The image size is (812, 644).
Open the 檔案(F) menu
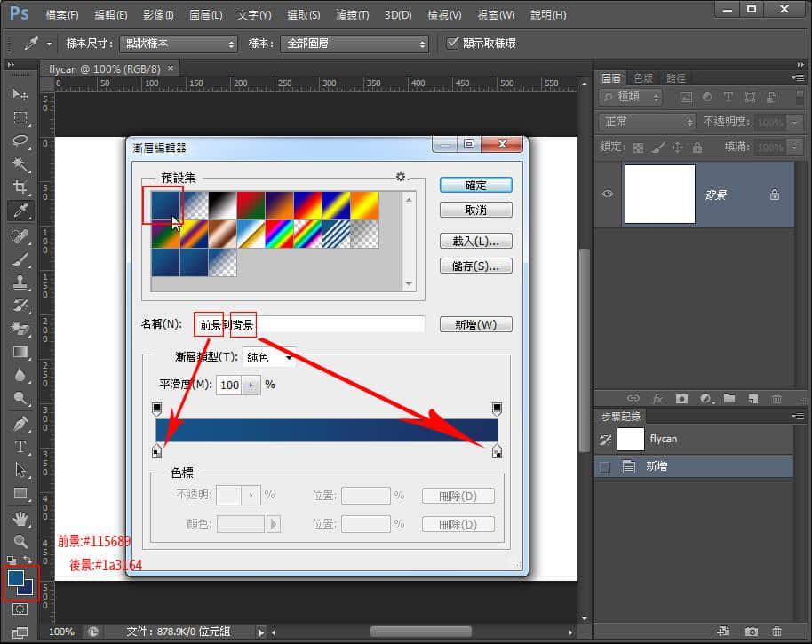[61, 14]
